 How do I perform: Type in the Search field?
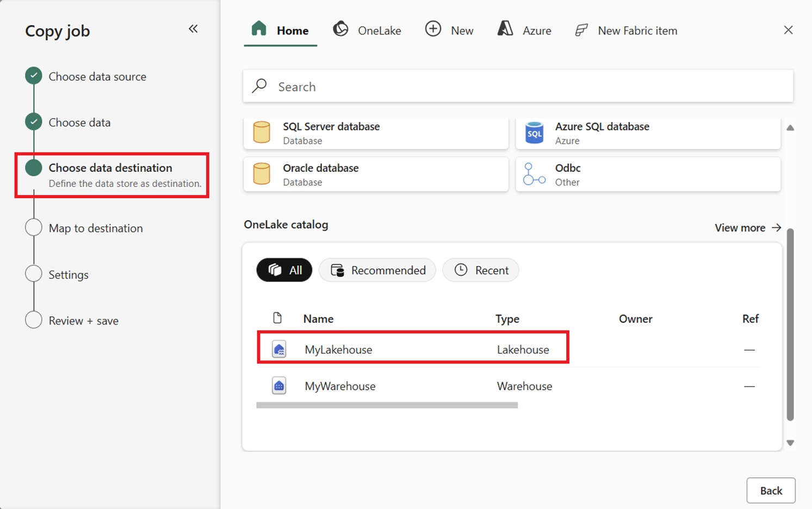coord(518,87)
